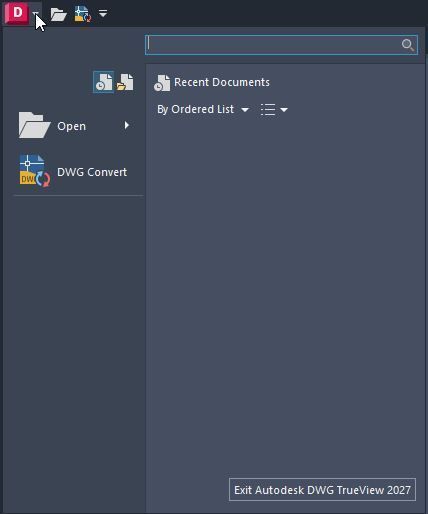The image size is (428, 514).
Task: Open the By Ordered List dropdown
Action: 203,109
